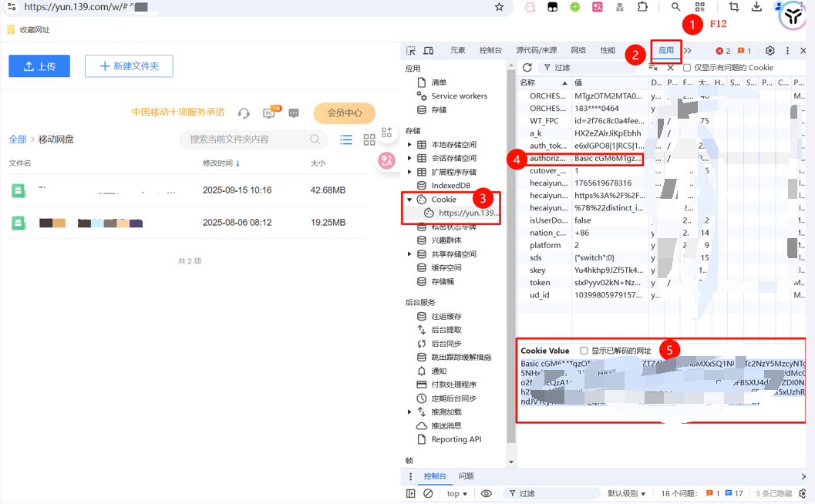Click the browser search magnifier icon
815x504 pixels.
click(675, 7)
